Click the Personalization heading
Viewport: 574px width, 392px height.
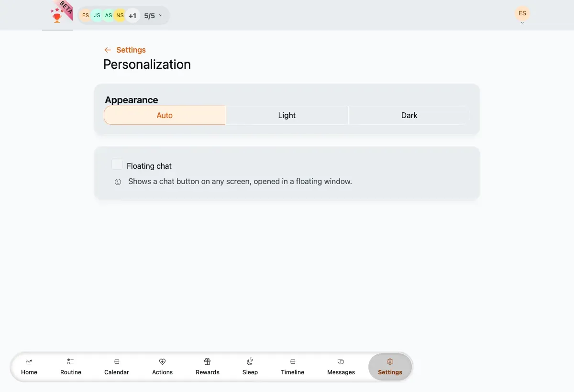pos(147,65)
